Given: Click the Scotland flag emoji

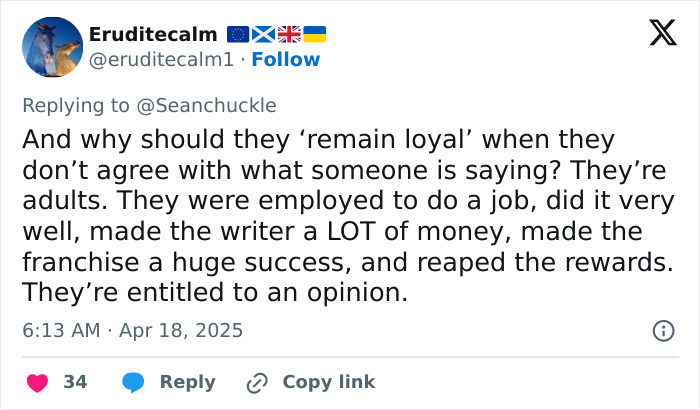Looking at the screenshot, I should [265, 35].
